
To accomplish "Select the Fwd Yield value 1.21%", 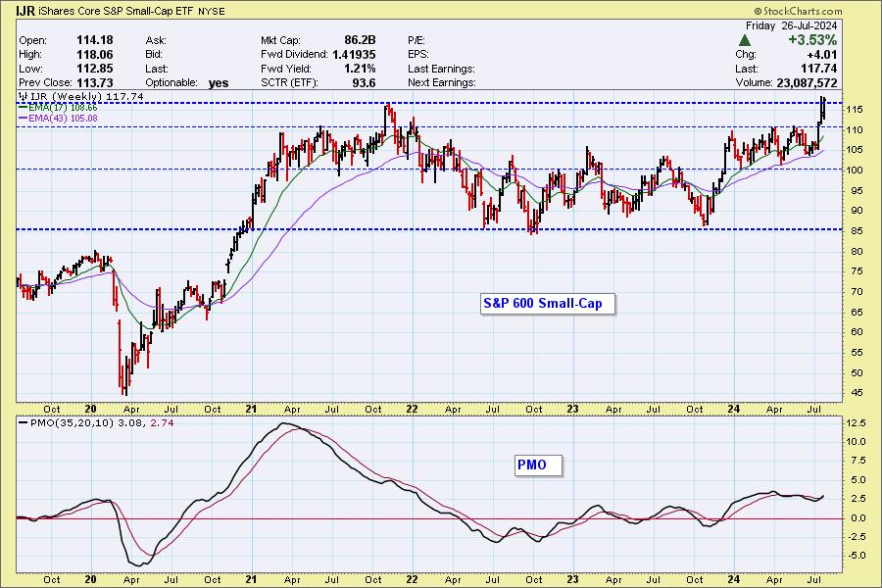I will point(360,69).
